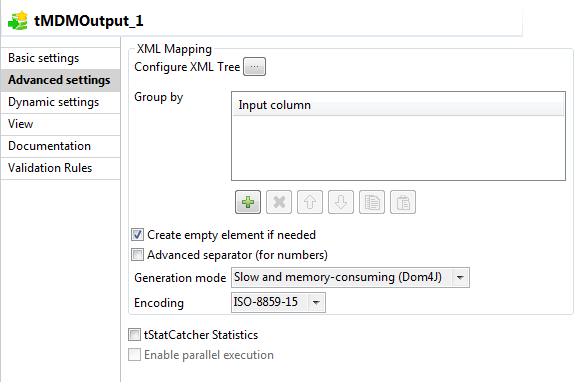This screenshot has height=382, width=576.
Task: Add a new Group by row
Action: [248, 202]
